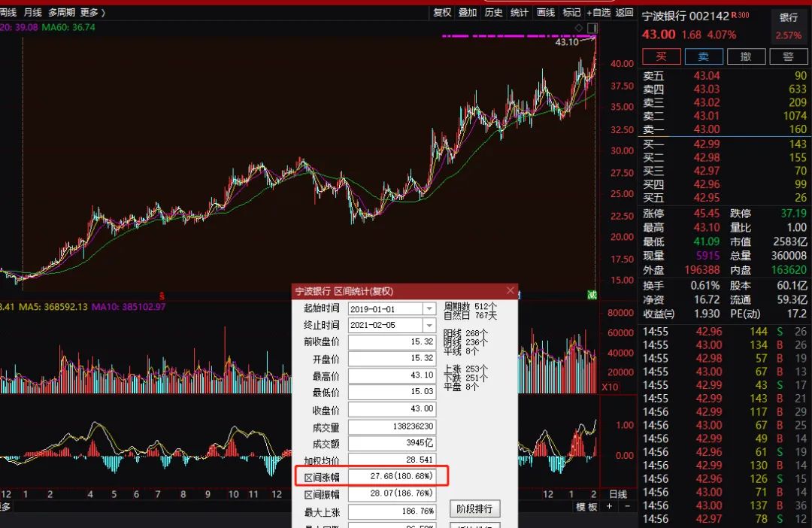812x528 pixels.
Task: Click the red S marker below chart
Action: [162, 294]
